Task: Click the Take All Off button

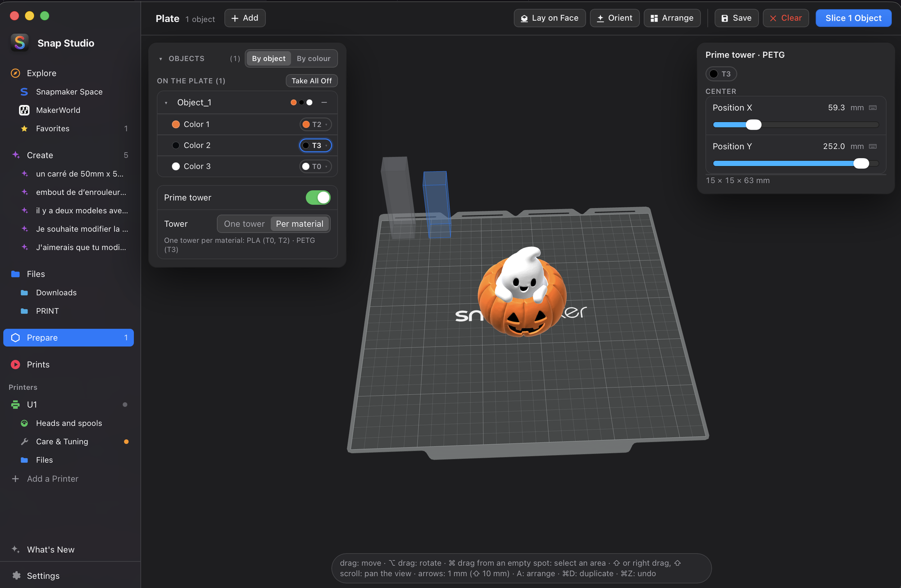Action: click(x=311, y=81)
